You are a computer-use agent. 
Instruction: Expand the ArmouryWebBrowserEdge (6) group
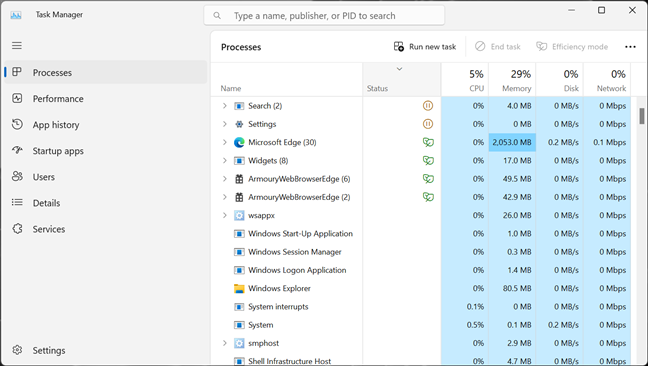pos(224,179)
